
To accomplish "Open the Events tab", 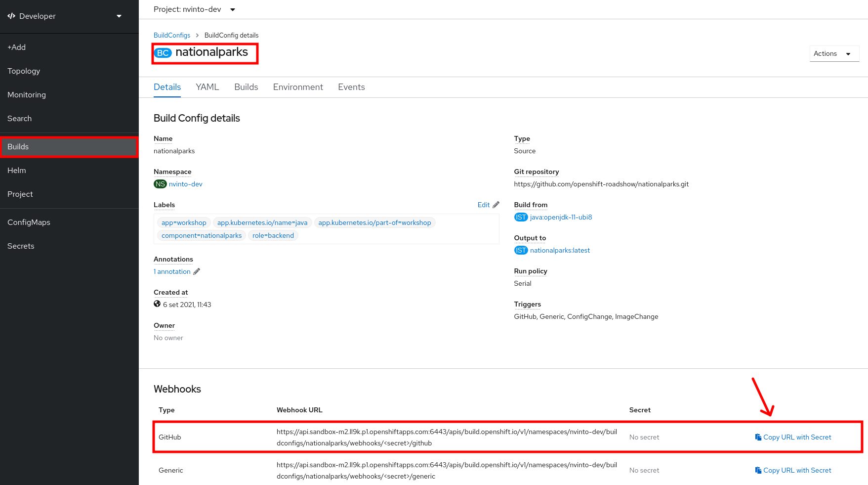I will (x=351, y=87).
